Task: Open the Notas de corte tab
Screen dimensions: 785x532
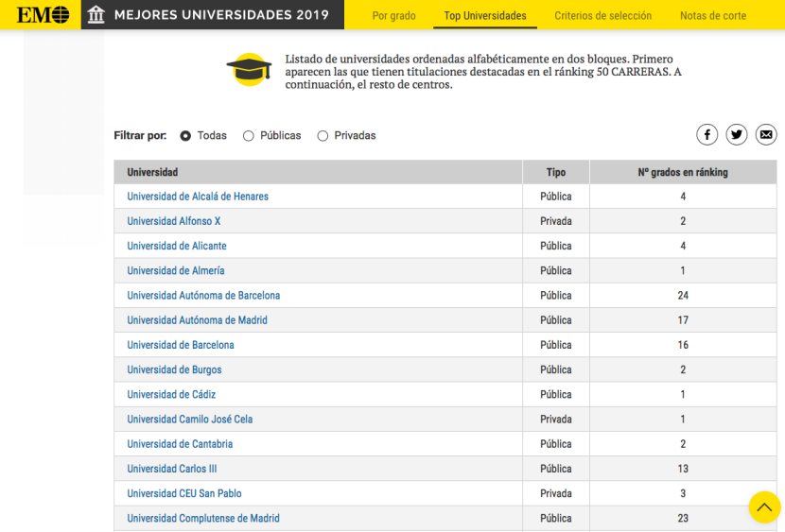Action: click(x=713, y=16)
